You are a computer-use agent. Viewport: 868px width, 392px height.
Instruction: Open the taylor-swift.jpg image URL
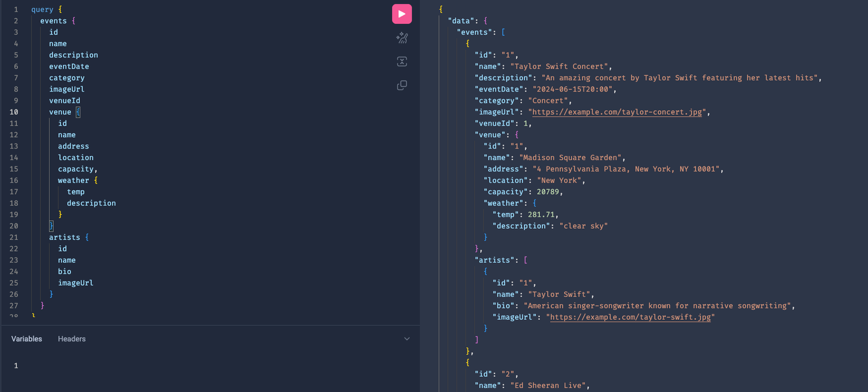630,317
